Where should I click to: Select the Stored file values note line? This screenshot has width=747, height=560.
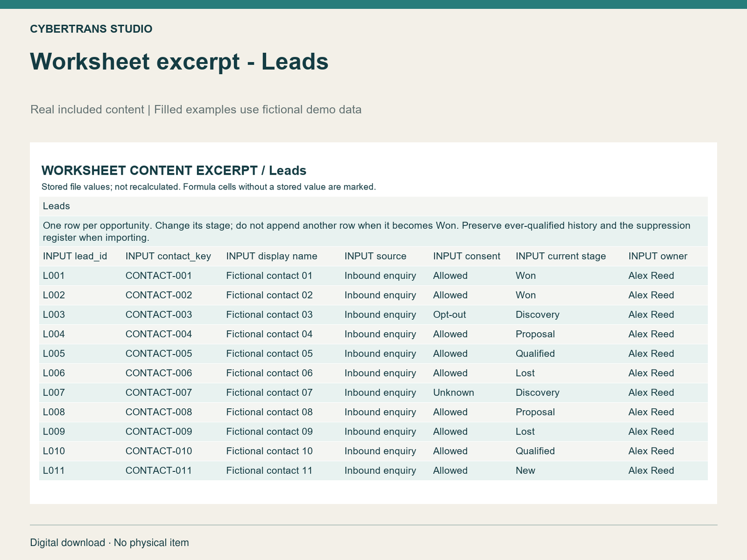(x=209, y=187)
